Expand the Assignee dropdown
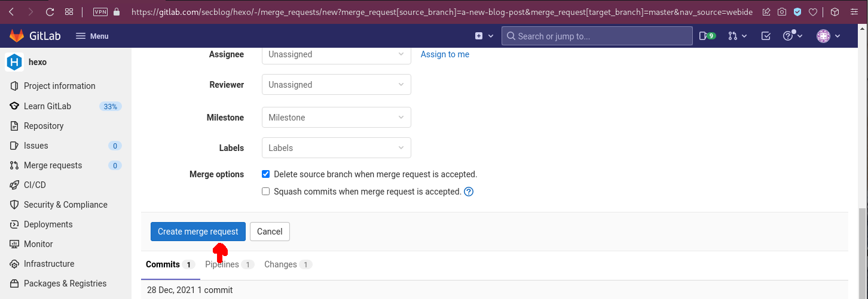Viewport: 868px width, 299px height. 336,54
